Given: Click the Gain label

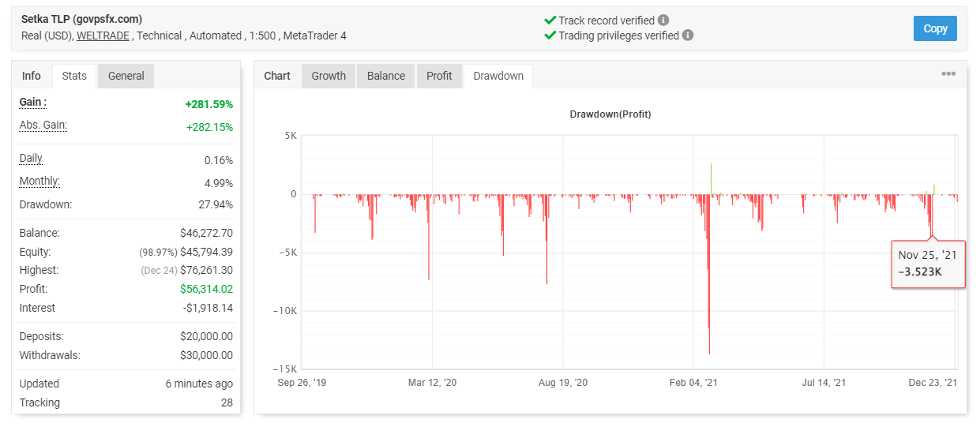Looking at the screenshot, I should 33,102.
